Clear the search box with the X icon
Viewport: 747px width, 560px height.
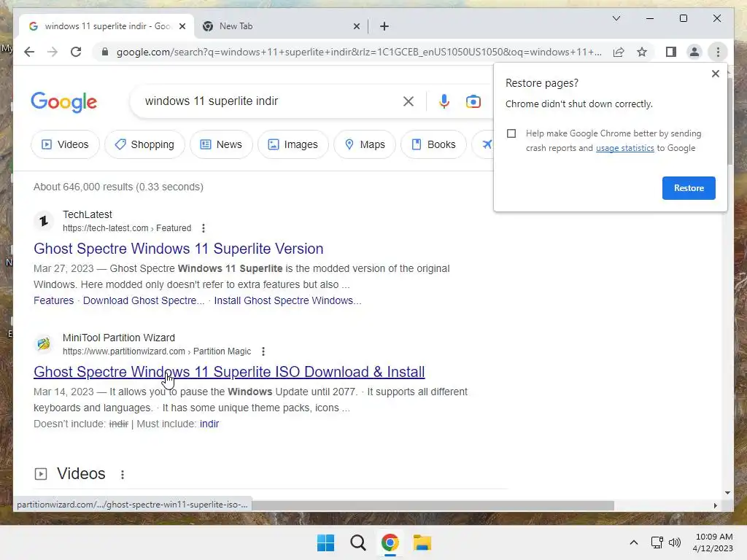(409, 101)
